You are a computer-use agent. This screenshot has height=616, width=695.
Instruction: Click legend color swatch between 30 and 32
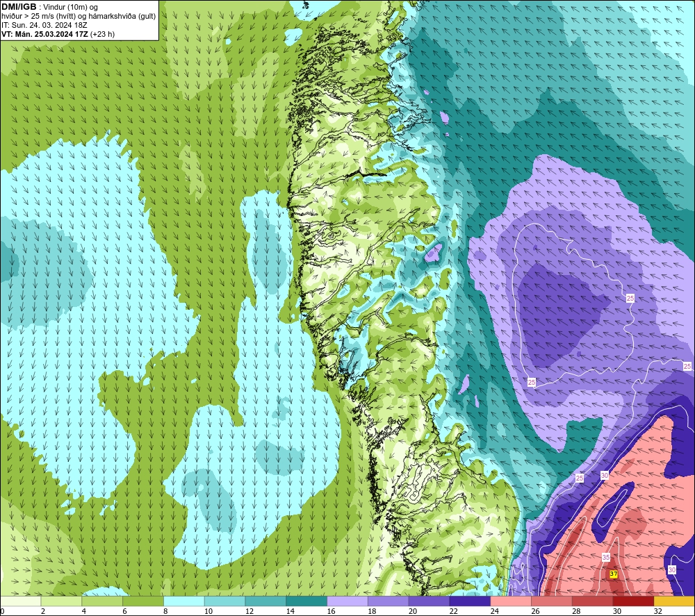point(633,601)
